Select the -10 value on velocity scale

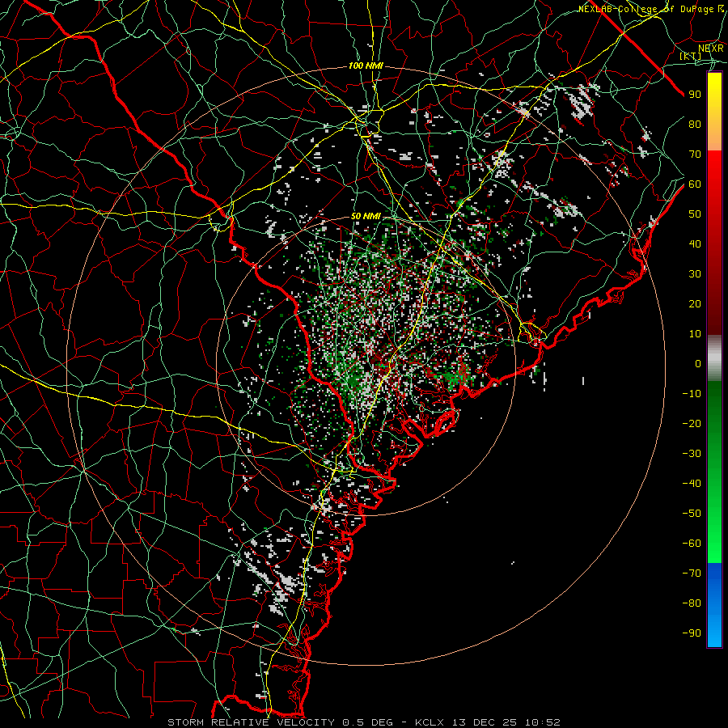tap(692, 394)
